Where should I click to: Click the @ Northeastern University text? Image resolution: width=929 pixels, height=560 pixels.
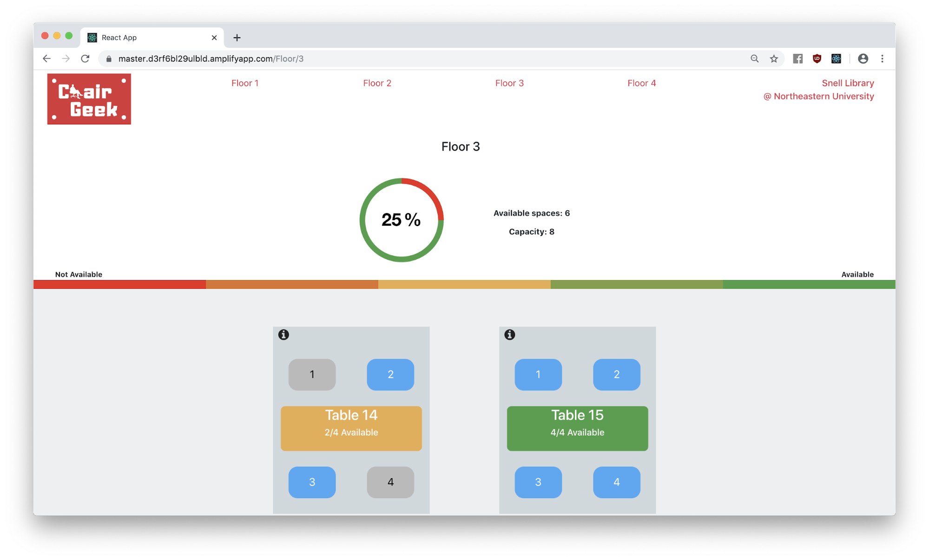pos(819,96)
